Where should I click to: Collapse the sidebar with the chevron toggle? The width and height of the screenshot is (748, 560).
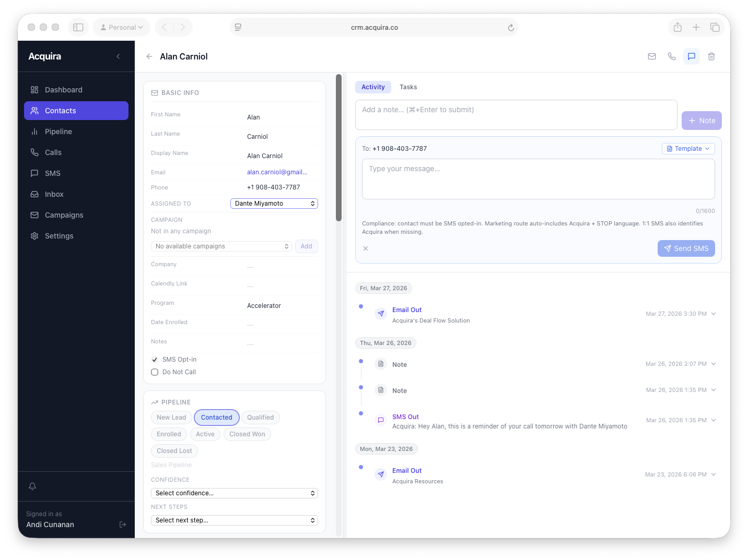coord(118,56)
